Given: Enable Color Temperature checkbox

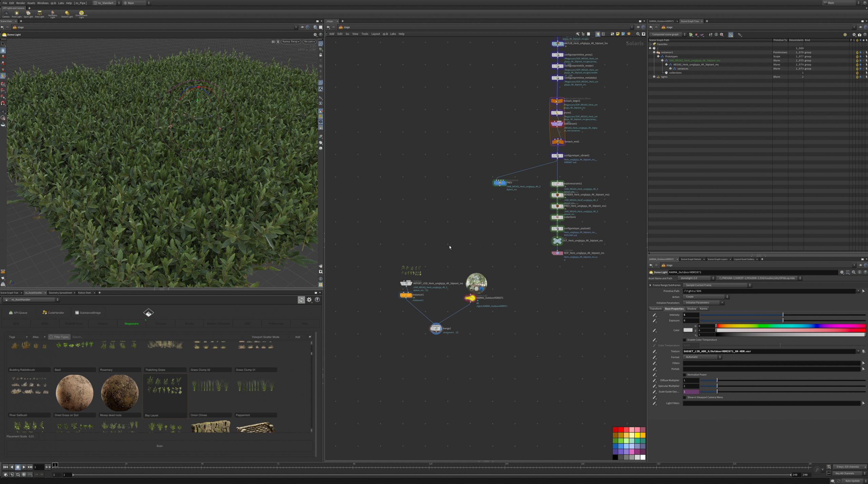Looking at the screenshot, I should tap(685, 340).
